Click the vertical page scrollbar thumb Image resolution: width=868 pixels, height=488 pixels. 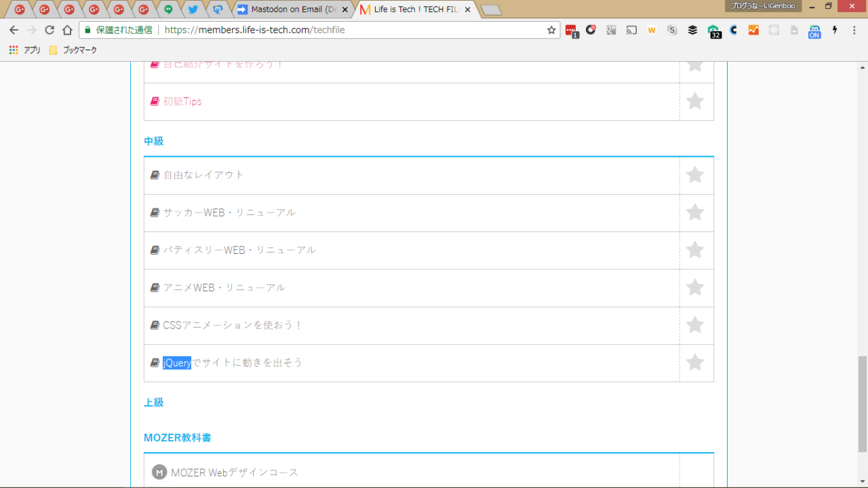863,404
